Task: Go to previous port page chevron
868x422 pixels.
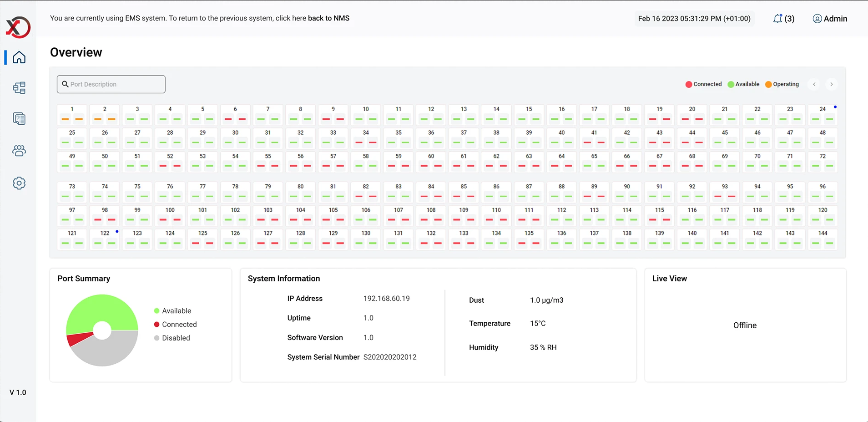Action: 814,84
